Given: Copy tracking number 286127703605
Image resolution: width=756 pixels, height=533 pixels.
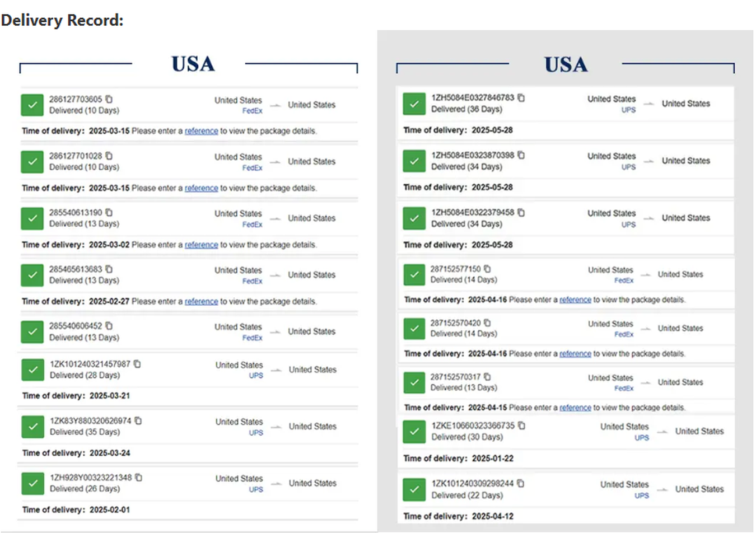Looking at the screenshot, I should tap(109, 99).
